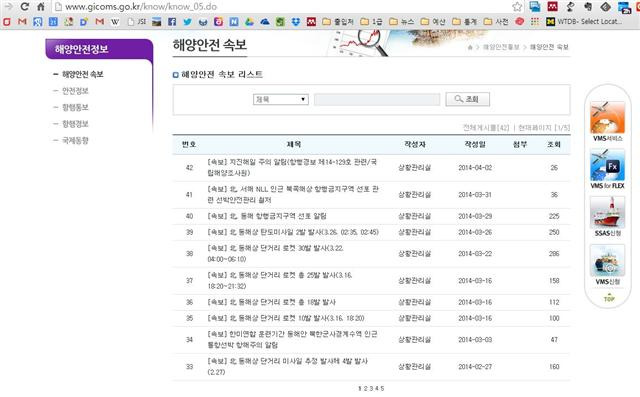Click the date 2014-04-02 cell
This screenshot has height=397, width=640.
pyautogui.click(x=475, y=167)
